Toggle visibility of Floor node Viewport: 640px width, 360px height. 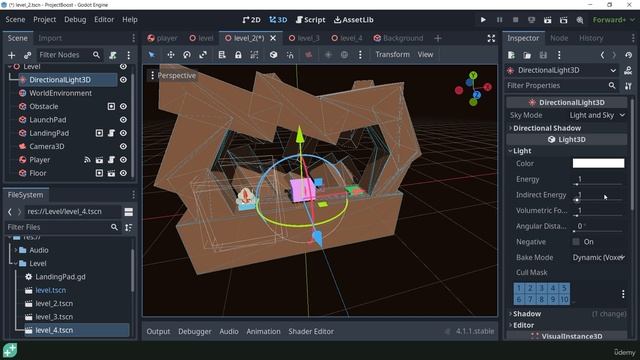click(123, 173)
